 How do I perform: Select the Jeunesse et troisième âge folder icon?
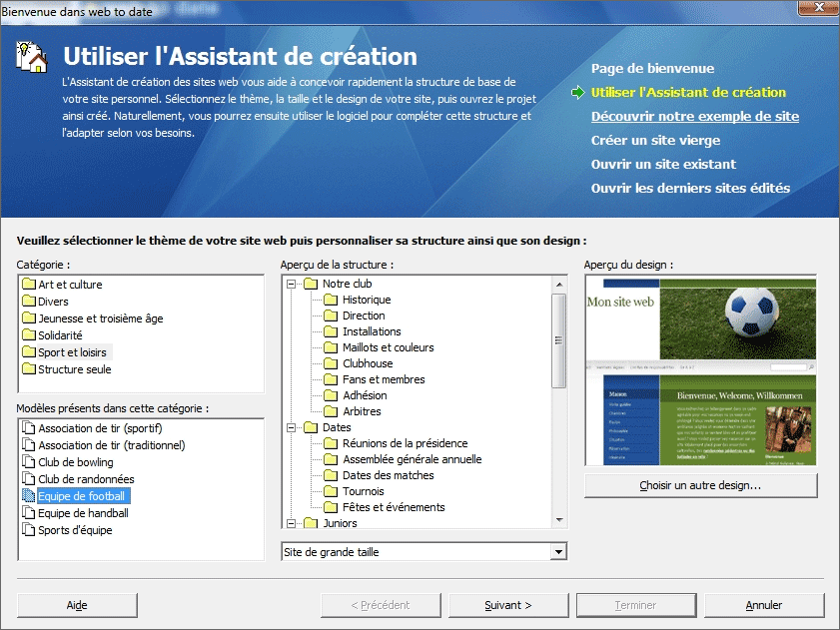pyautogui.click(x=29, y=318)
